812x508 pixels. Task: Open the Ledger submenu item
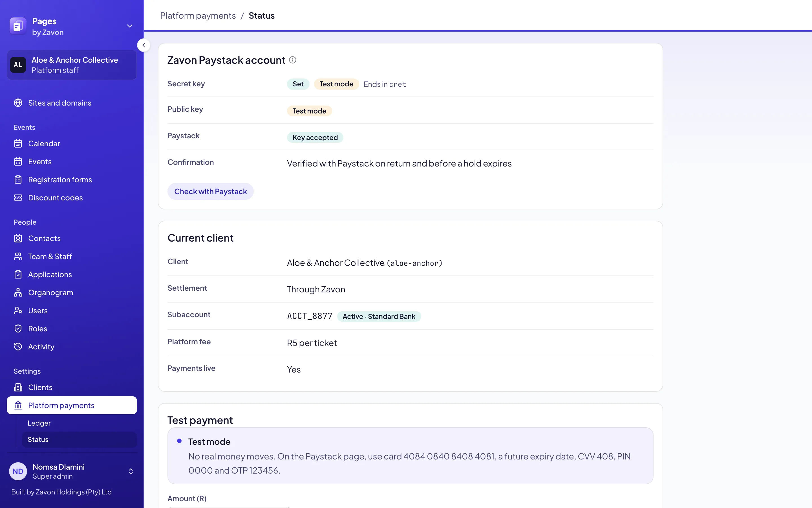point(79,423)
